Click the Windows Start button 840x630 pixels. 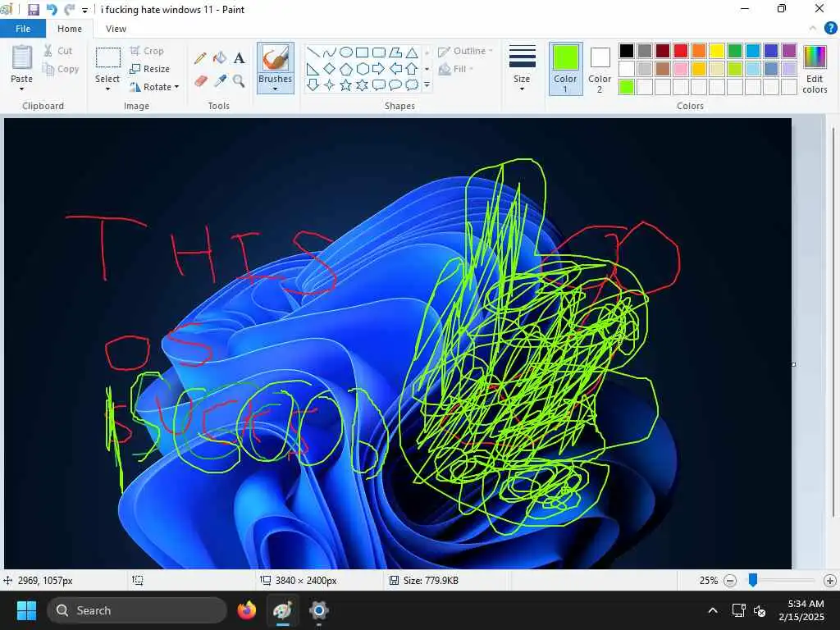[26, 610]
